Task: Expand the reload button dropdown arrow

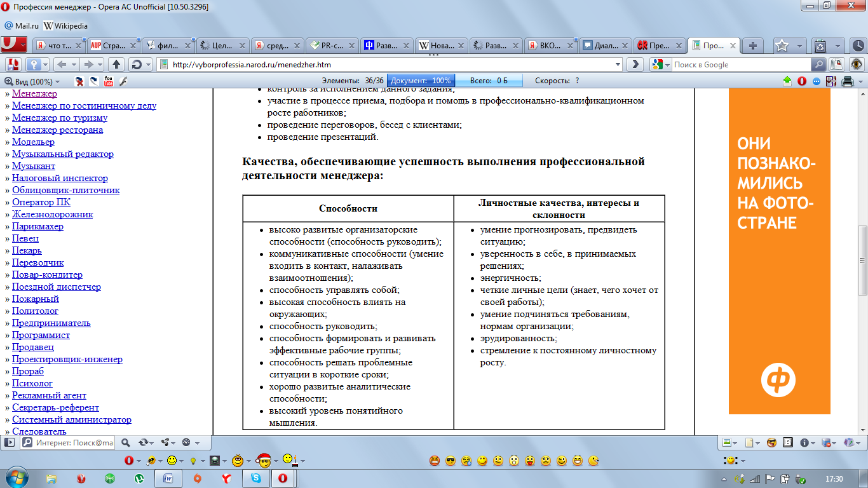Action: 148,64
